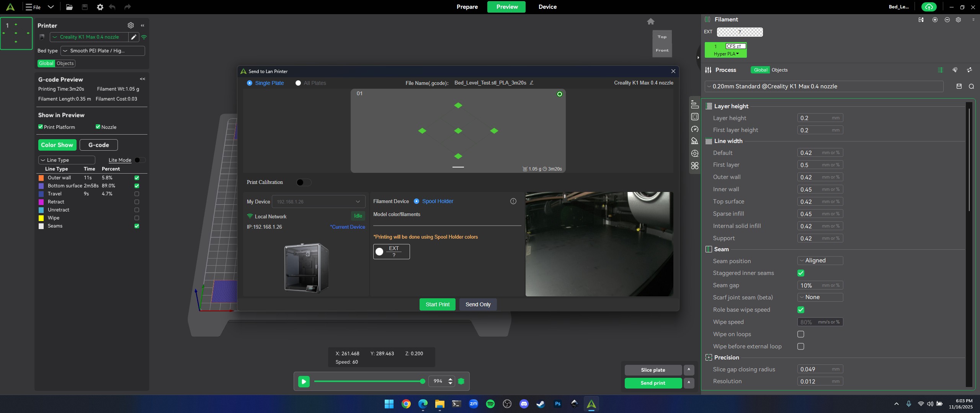Select the All Plates radio button
980x413 pixels.
(298, 83)
